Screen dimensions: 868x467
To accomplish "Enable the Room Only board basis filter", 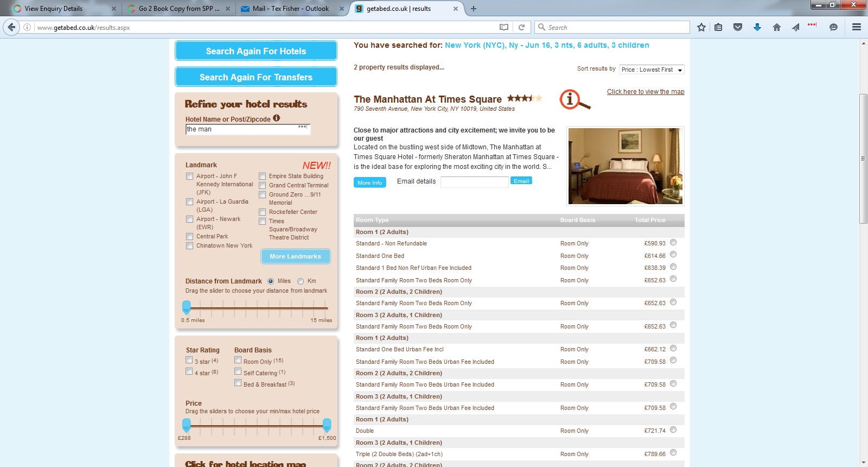I will pyautogui.click(x=238, y=360).
